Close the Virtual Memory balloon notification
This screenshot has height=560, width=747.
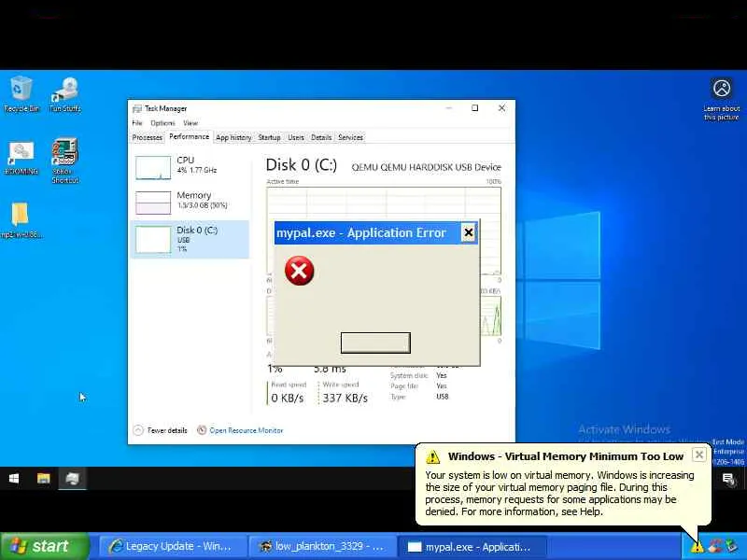point(698,455)
